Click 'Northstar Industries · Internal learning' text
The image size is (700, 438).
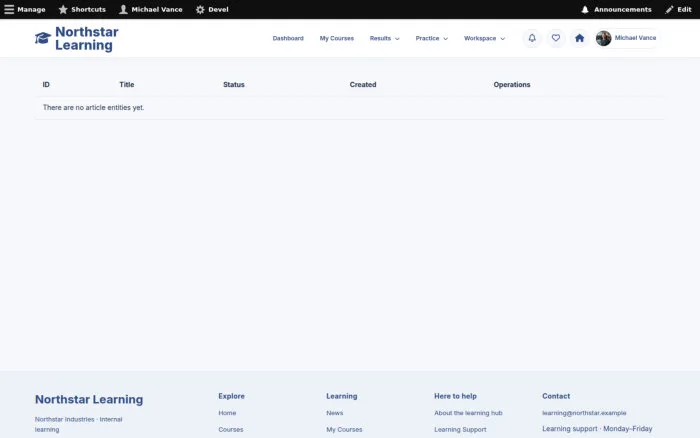tap(79, 425)
